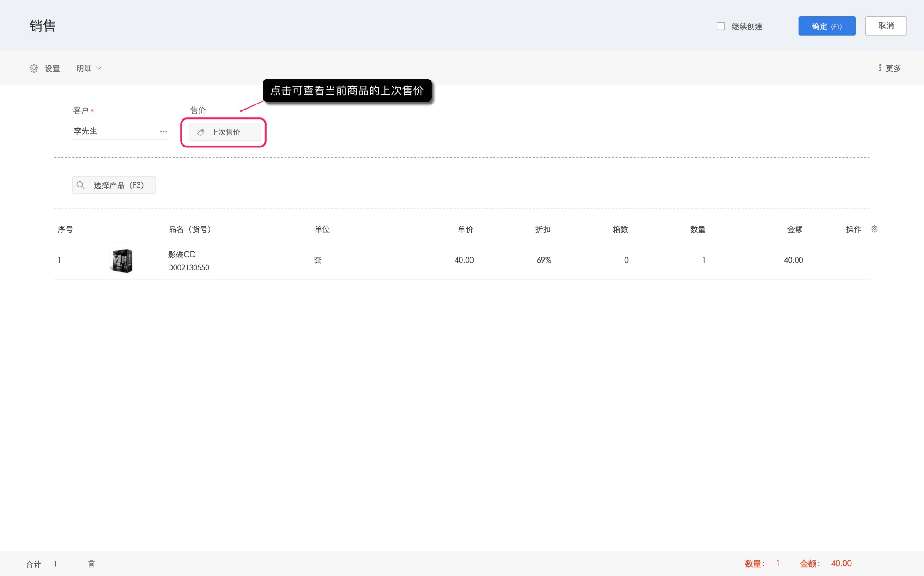Click the 更多 three-dot menu icon
The width and height of the screenshot is (924, 576).
pyautogui.click(x=880, y=68)
